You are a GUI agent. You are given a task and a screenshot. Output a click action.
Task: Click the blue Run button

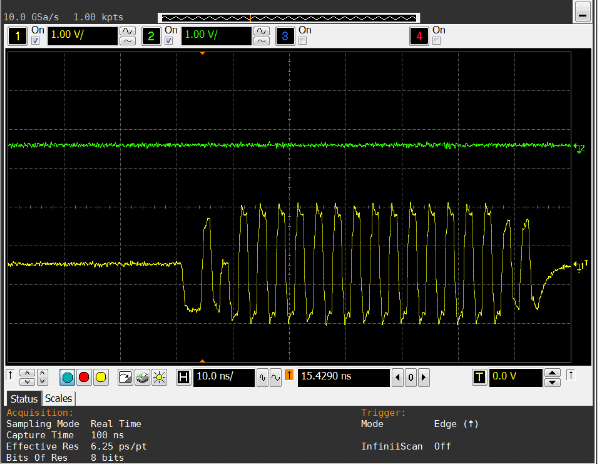click(x=67, y=377)
